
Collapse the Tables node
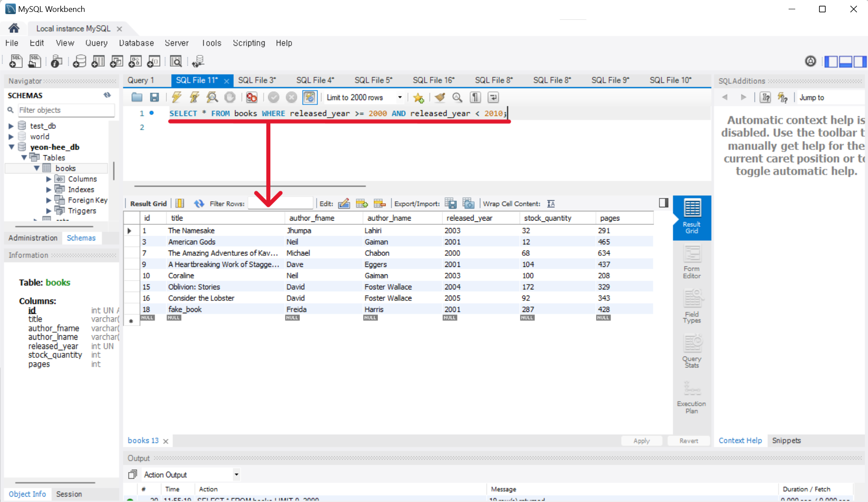pos(24,157)
